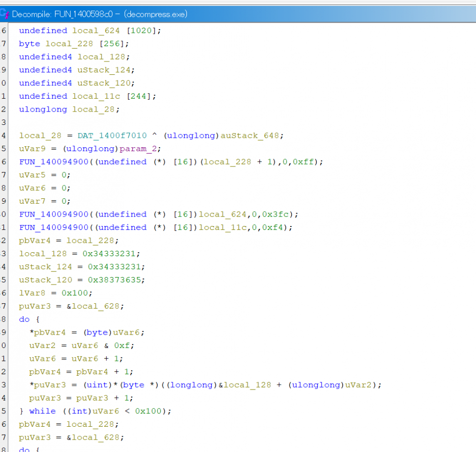Click the [1020] array size value
The width and height of the screenshot is (476, 452).
(142, 31)
